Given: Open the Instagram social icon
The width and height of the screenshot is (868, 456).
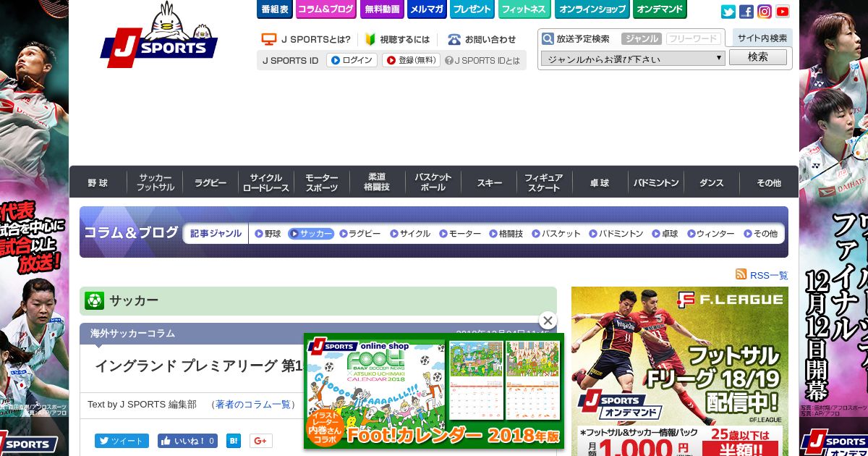Looking at the screenshot, I should pyautogui.click(x=765, y=12).
